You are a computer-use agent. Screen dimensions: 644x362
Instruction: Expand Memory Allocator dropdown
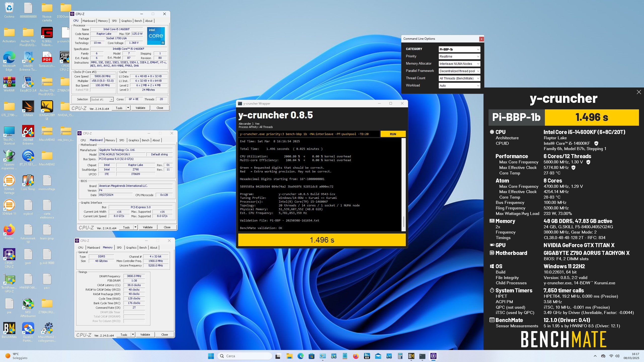coord(459,64)
